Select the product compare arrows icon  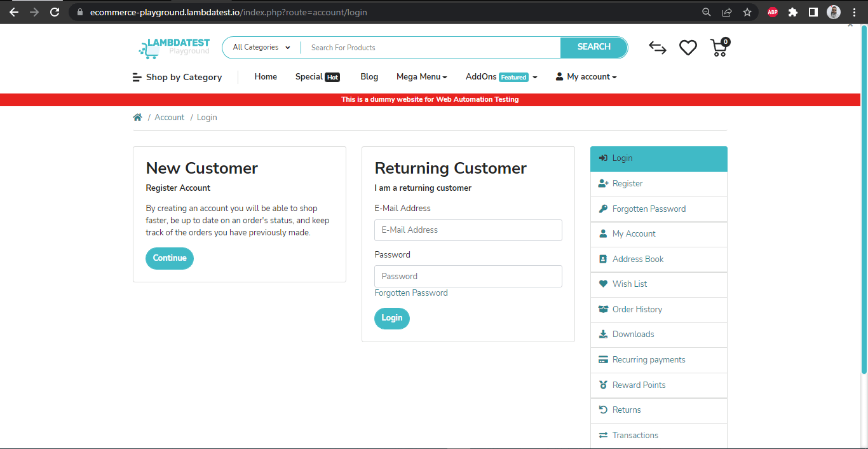tap(658, 47)
